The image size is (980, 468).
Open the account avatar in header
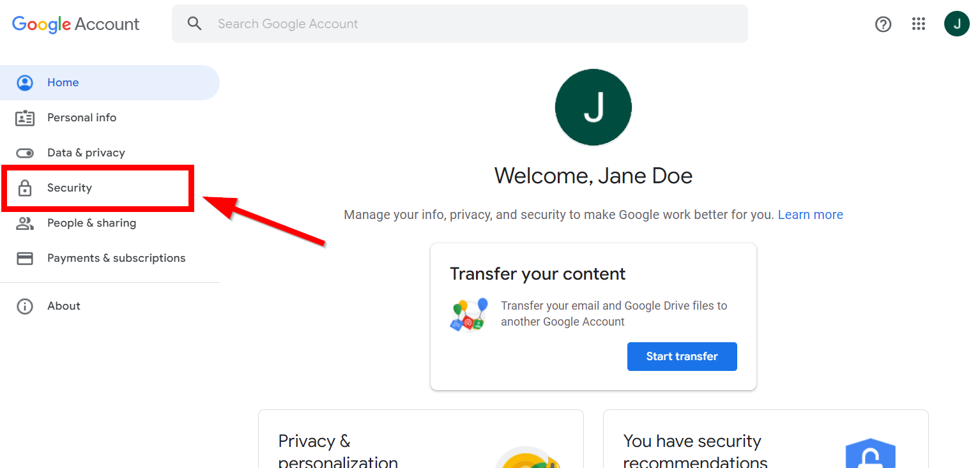point(957,24)
